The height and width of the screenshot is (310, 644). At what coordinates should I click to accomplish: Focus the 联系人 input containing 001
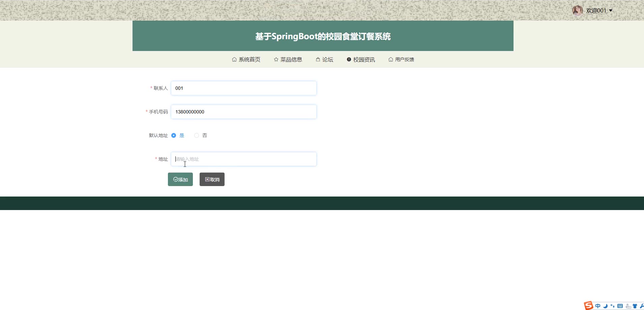tap(244, 88)
